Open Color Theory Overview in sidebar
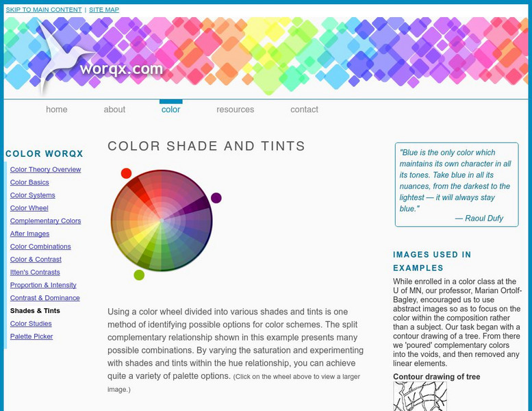The height and width of the screenshot is (411, 532). (x=45, y=169)
